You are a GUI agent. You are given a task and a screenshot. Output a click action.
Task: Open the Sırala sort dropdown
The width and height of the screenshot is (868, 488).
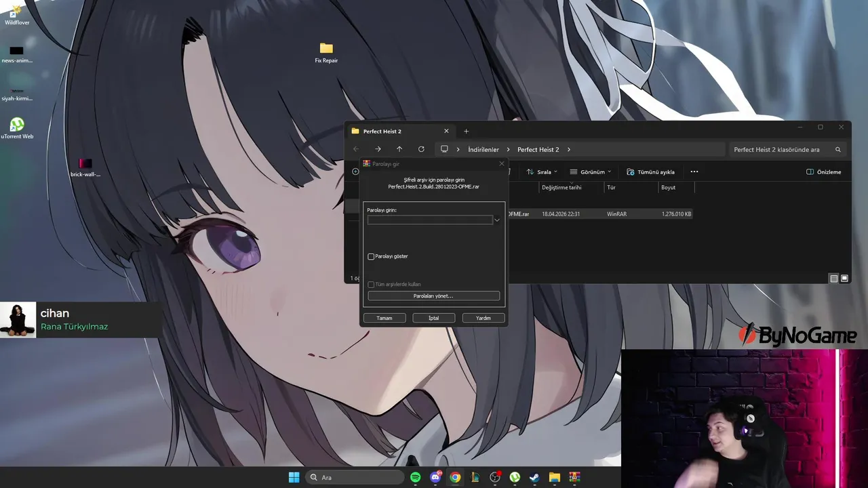(x=542, y=172)
